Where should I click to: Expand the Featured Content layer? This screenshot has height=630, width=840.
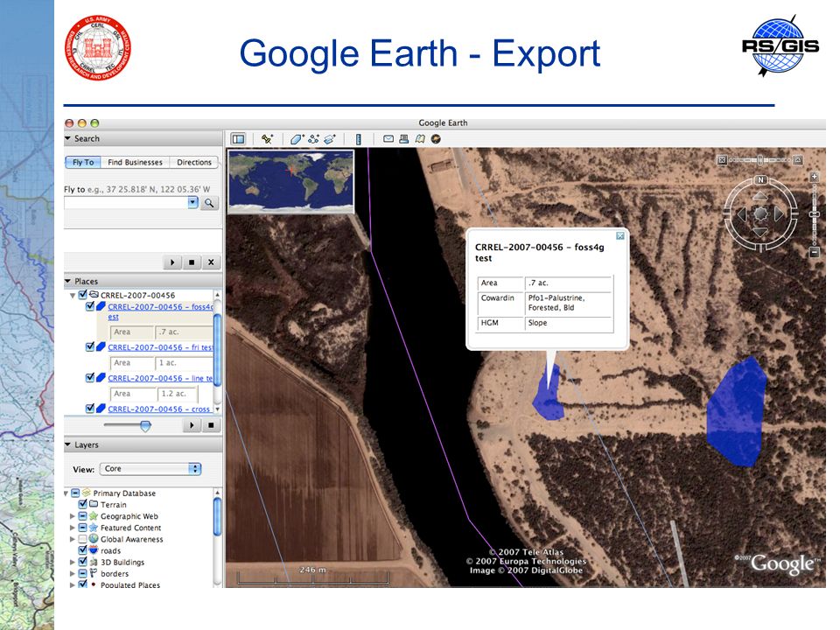73,528
